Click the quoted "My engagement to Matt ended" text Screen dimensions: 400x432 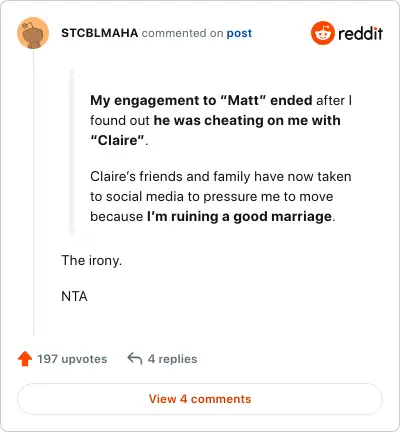tap(201, 100)
